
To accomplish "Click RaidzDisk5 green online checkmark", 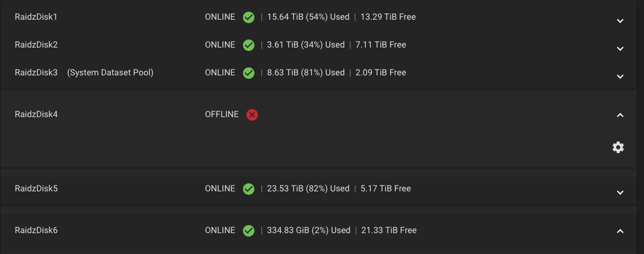I will pos(249,188).
